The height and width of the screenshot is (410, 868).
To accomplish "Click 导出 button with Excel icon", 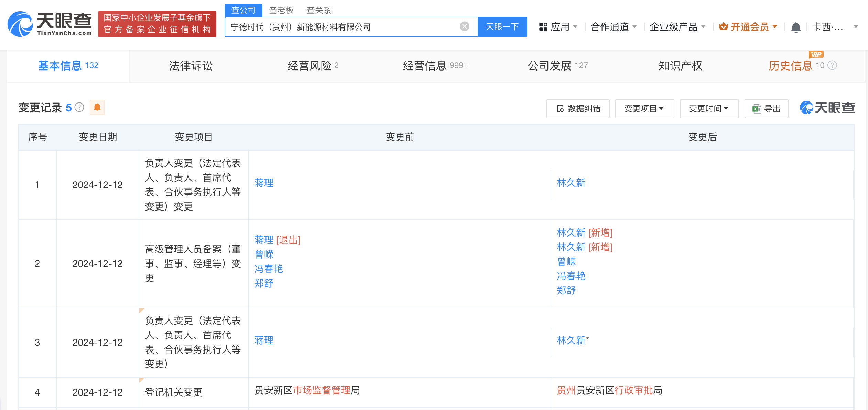I will point(766,109).
